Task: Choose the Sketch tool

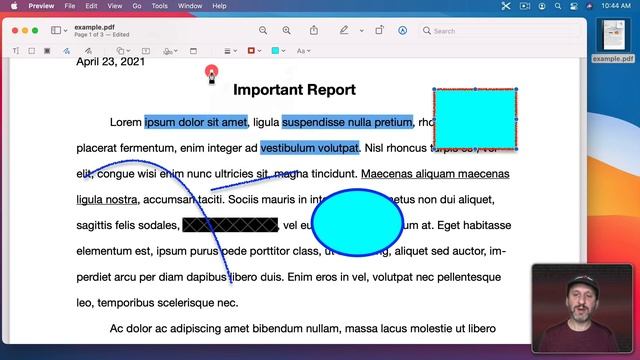Action: [67, 51]
